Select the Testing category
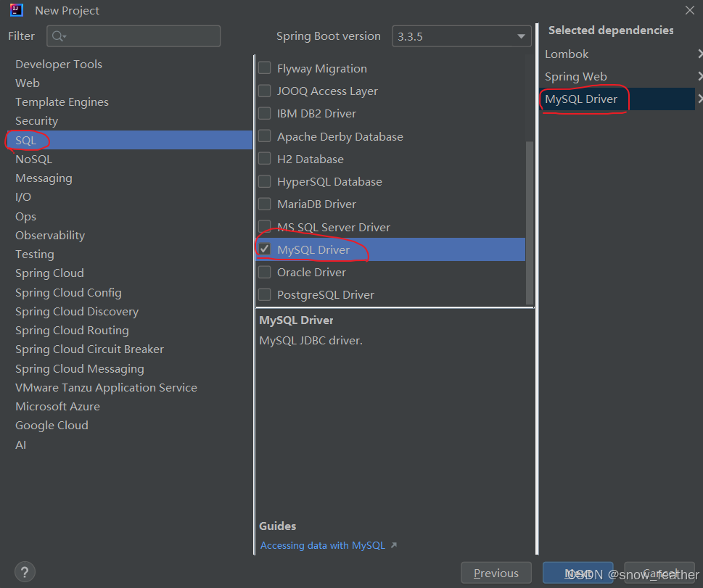Viewport: 703px width, 588px height. point(35,254)
